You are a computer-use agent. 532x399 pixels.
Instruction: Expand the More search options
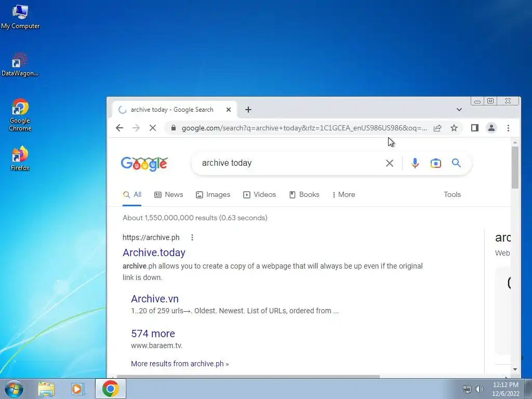[x=344, y=195]
